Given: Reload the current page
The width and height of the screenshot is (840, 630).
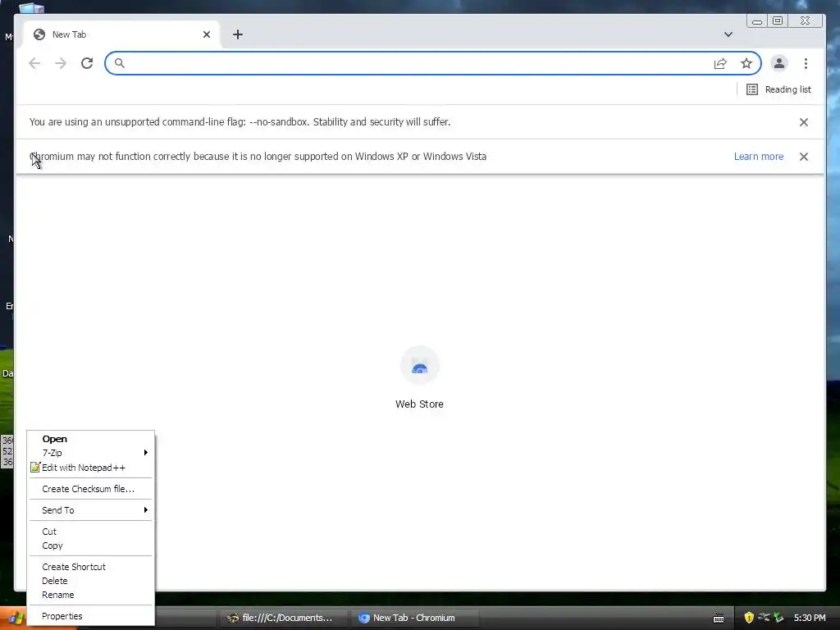Looking at the screenshot, I should pos(87,63).
